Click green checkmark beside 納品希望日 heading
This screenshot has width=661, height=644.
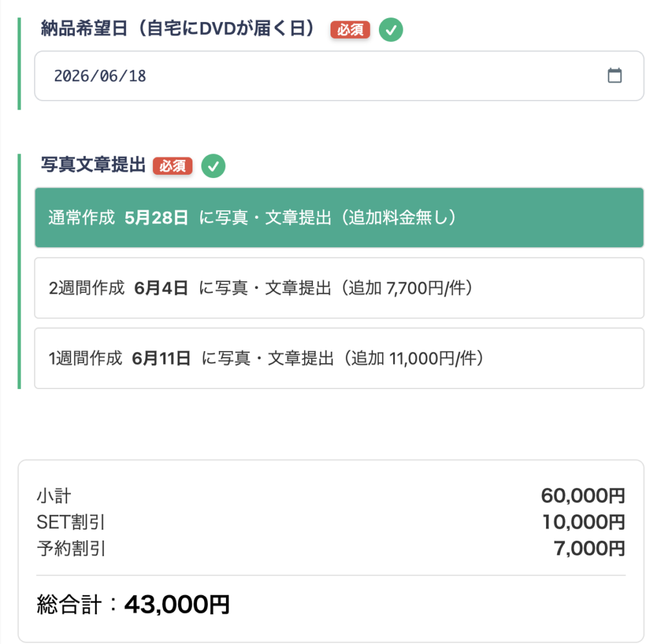point(391,30)
